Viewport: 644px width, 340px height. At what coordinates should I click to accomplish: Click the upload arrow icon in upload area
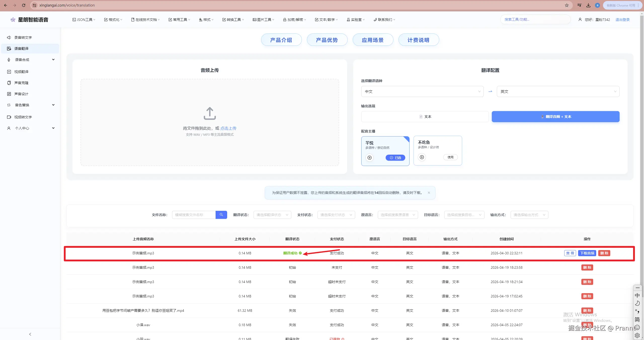210,113
